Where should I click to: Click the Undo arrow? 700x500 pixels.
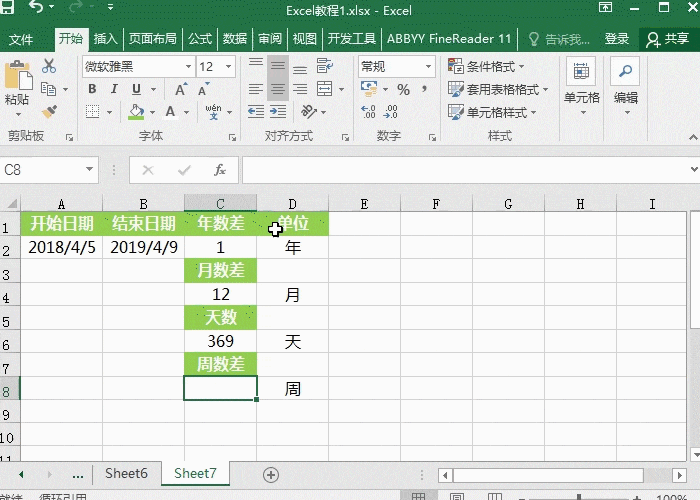click(36, 7)
